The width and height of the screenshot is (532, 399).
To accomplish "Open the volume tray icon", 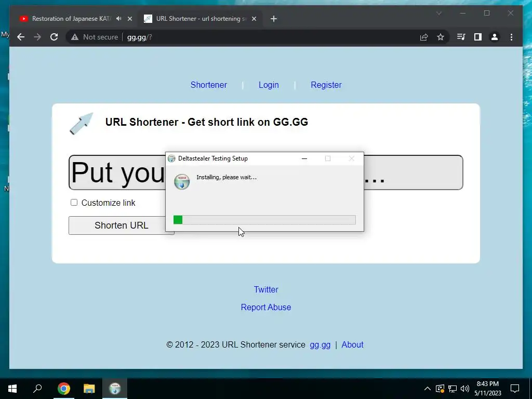I will click(x=465, y=389).
